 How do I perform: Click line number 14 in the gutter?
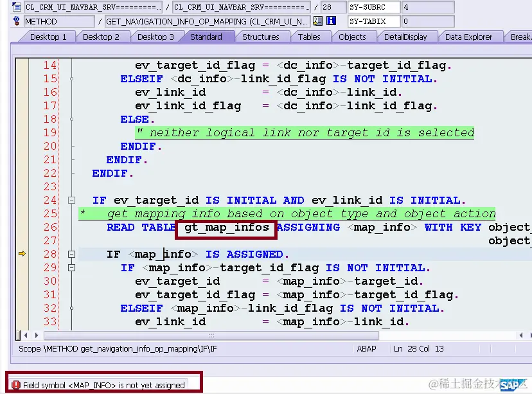(x=50, y=65)
